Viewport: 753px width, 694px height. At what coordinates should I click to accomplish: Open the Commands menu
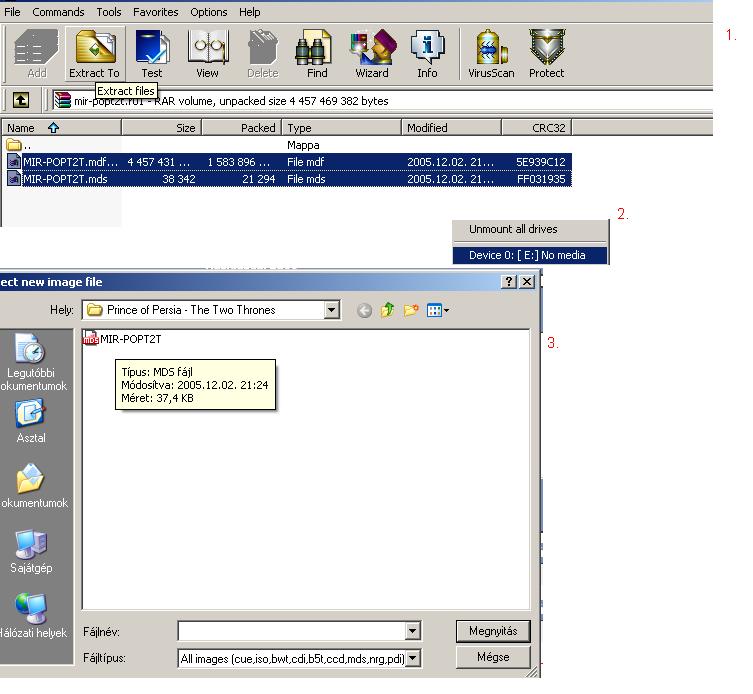coord(58,12)
